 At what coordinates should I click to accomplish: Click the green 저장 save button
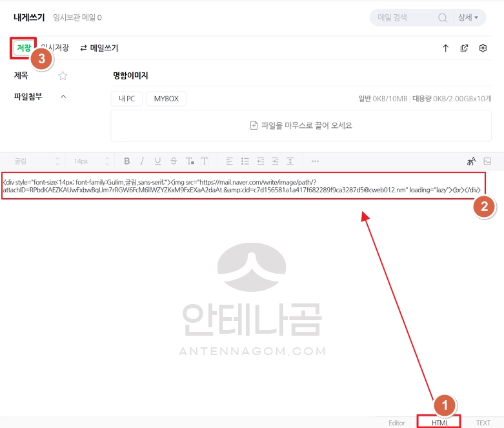23,48
